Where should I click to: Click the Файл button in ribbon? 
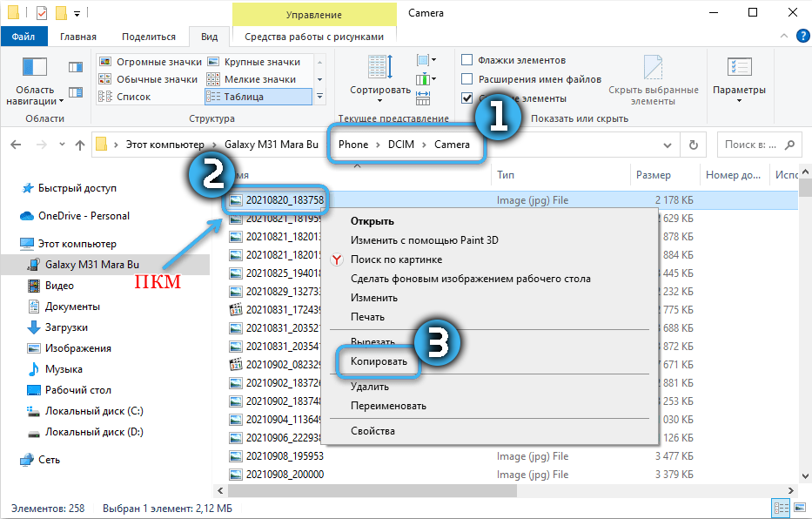(23, 37)
